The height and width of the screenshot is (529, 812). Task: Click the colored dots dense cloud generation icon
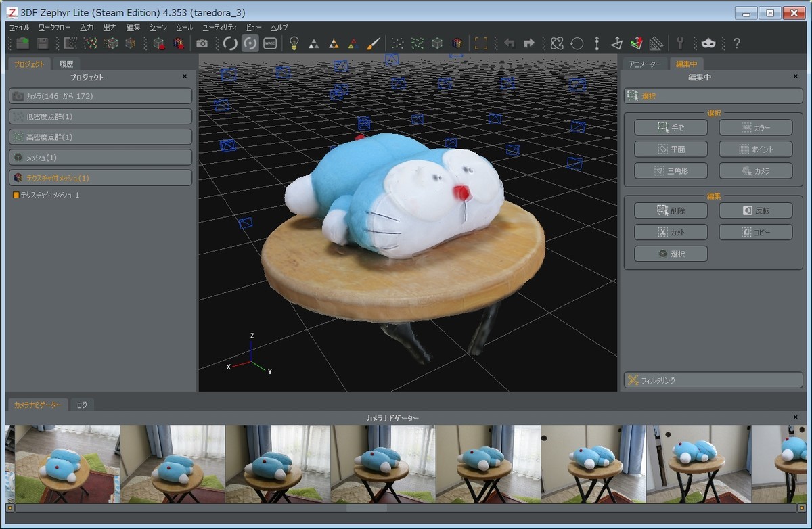click(90, 43)
